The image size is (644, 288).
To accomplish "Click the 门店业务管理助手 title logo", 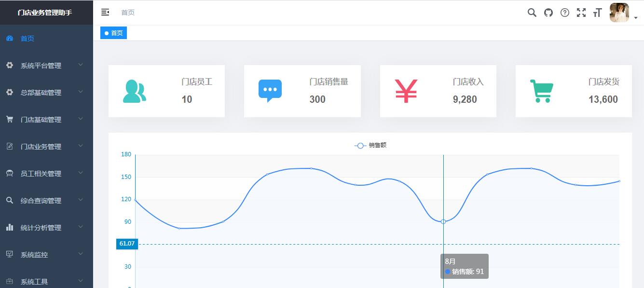I will (x=45, y=13).
